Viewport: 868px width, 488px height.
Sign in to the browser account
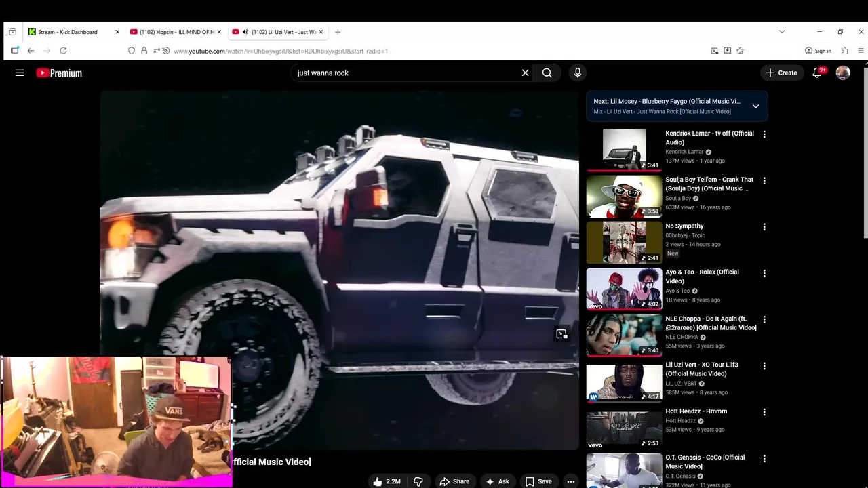tap(818, 51)
